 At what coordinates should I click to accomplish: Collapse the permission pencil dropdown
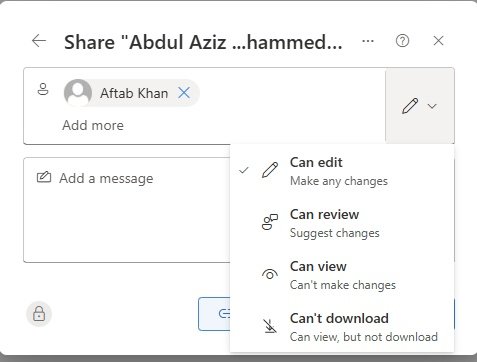pos(420,106)
